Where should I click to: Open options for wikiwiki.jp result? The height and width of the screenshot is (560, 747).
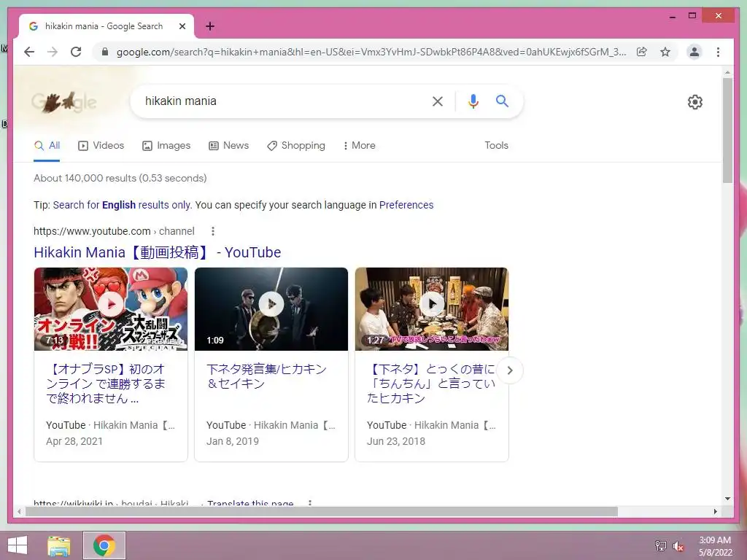click(310, 502)
